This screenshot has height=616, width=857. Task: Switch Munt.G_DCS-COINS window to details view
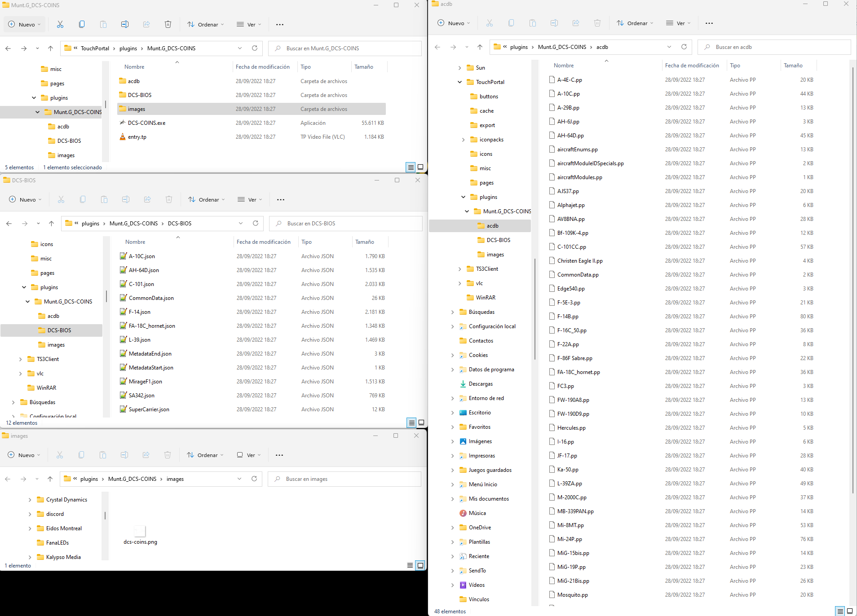[x=411, y=167]
